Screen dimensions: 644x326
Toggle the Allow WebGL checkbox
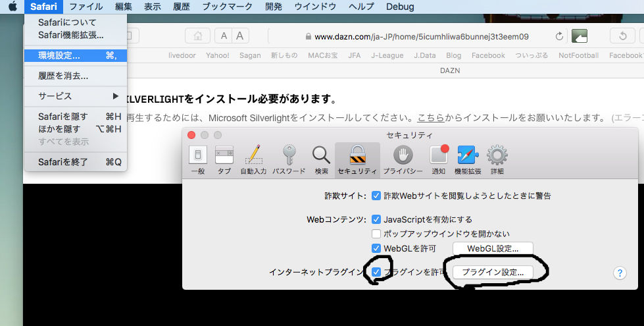point(376,248)
